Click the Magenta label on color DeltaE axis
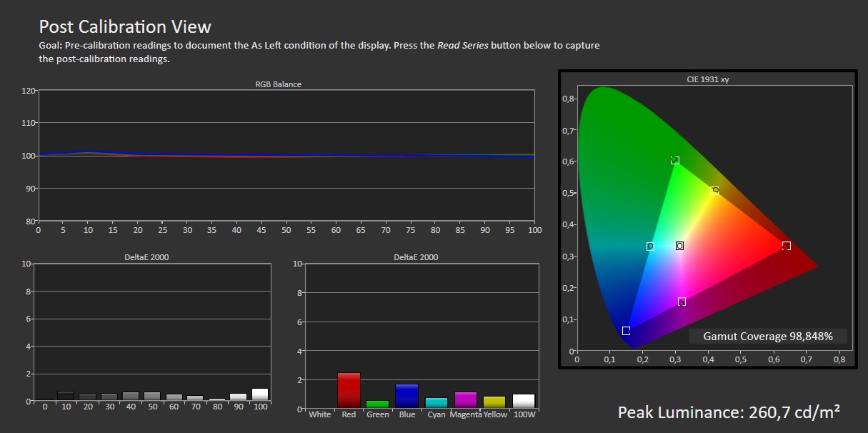The image size is (868, 433). pos(465,414)
